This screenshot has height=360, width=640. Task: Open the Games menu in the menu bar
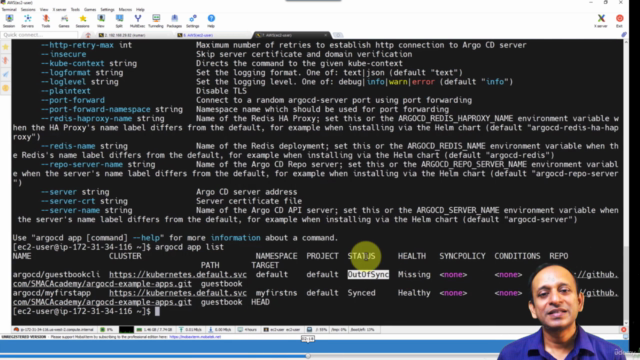pos(90,9)
